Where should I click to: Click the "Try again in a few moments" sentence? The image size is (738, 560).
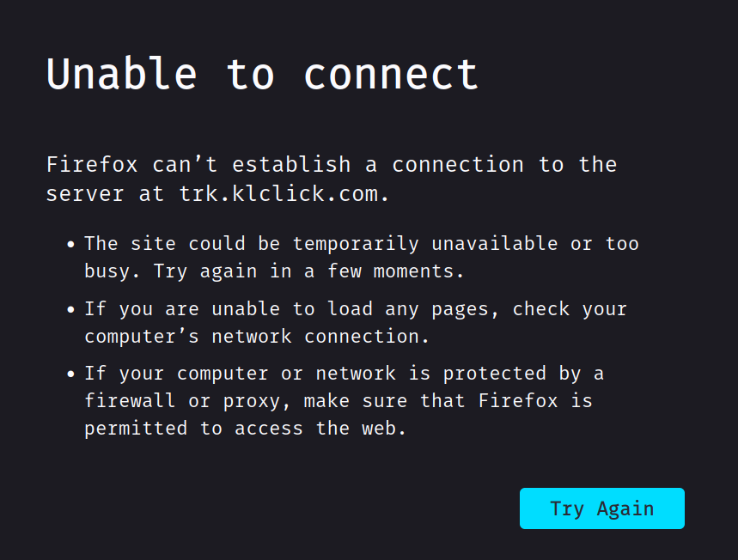pos(308,271)
